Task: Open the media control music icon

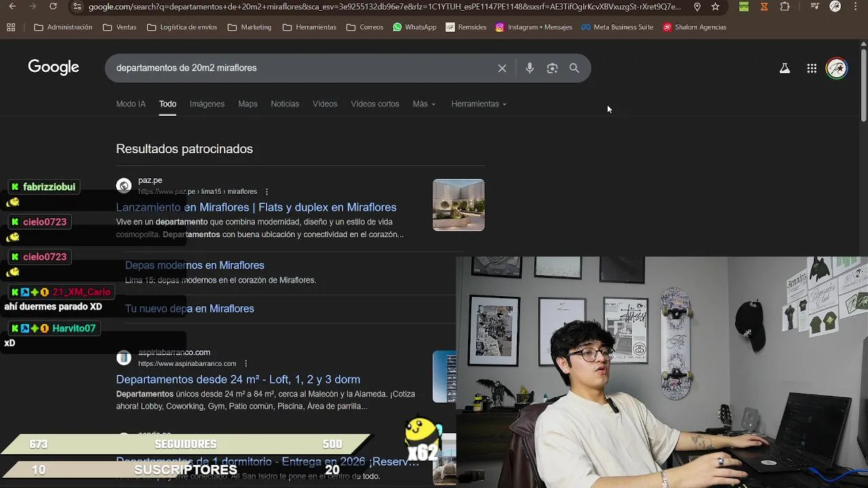Action: click(x=815, y=6)
